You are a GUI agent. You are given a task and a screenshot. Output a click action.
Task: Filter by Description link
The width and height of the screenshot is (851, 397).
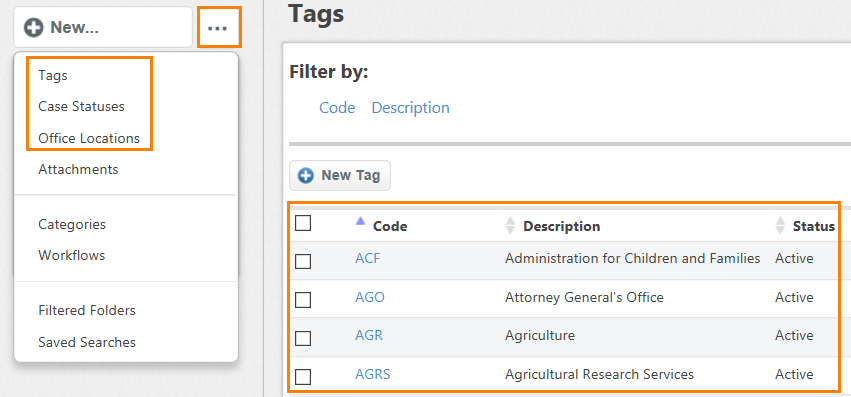[x=410, y=108]
